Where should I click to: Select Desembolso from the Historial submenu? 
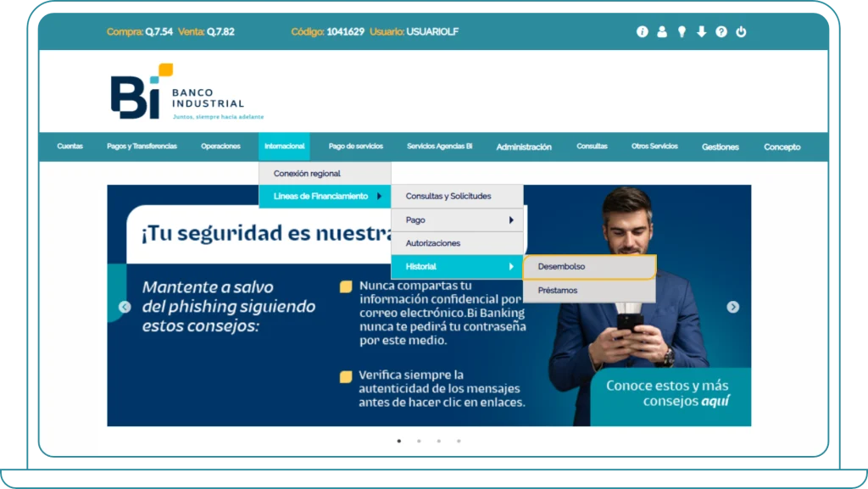coord(589,267)
